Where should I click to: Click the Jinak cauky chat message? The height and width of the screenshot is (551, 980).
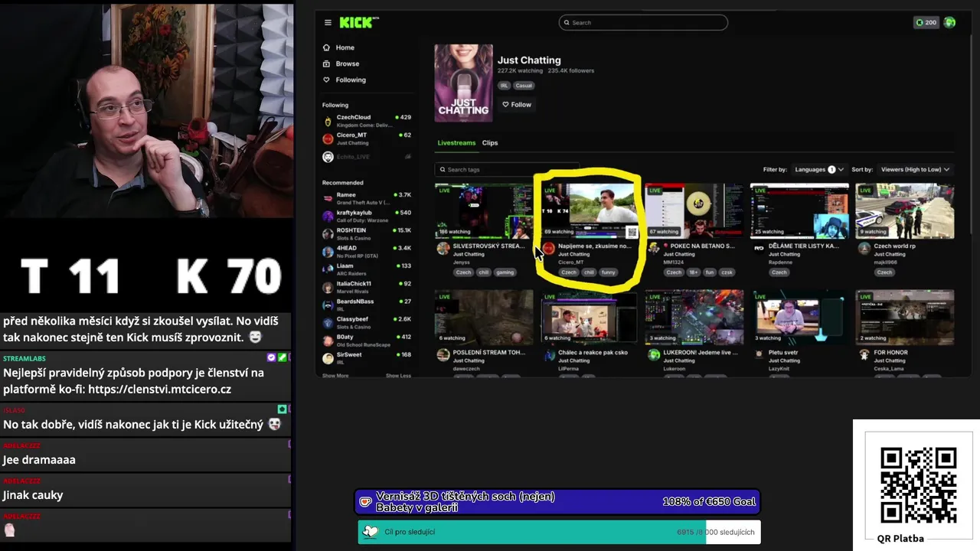(x=33, y=495)
